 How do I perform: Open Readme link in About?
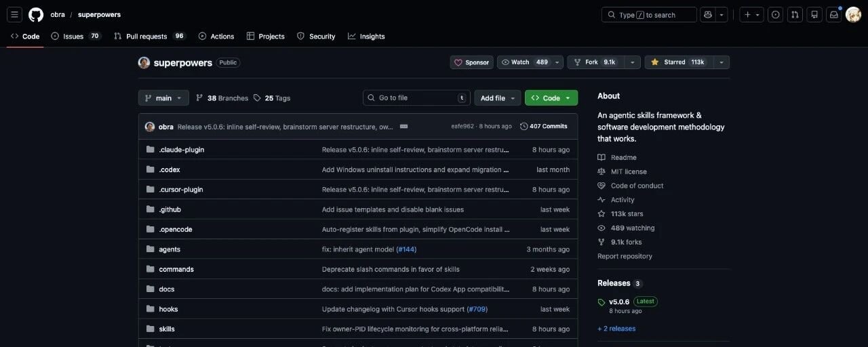[x=617, y=157]
